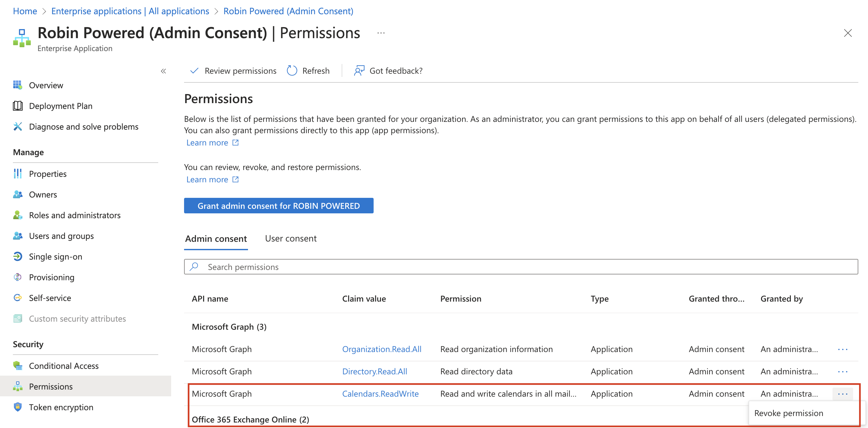Focus the Search permissions field
This screenshot has width=868, height=428.
521,266
